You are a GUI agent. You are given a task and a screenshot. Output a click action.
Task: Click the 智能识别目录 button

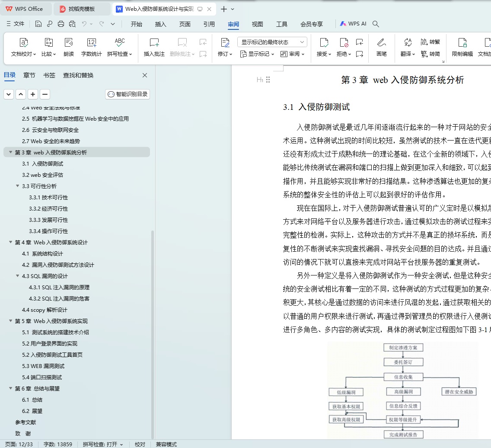point(128,94)
